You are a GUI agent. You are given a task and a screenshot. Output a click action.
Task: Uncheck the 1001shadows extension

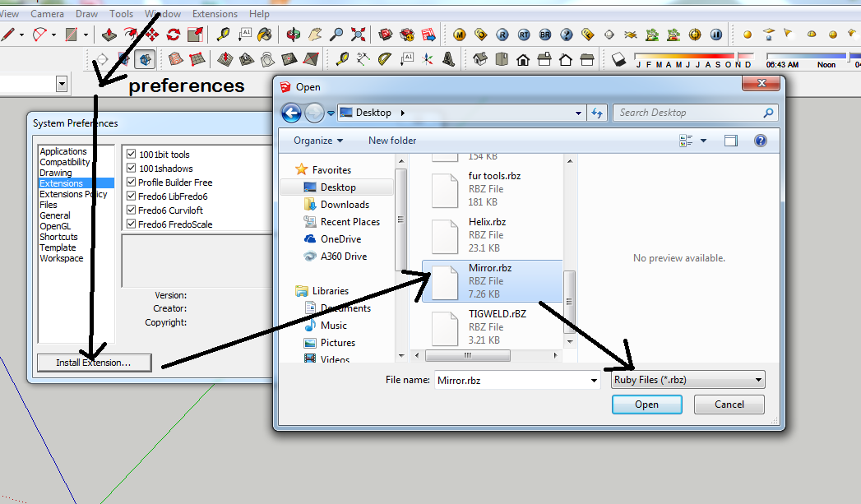(x=132, y=168)
